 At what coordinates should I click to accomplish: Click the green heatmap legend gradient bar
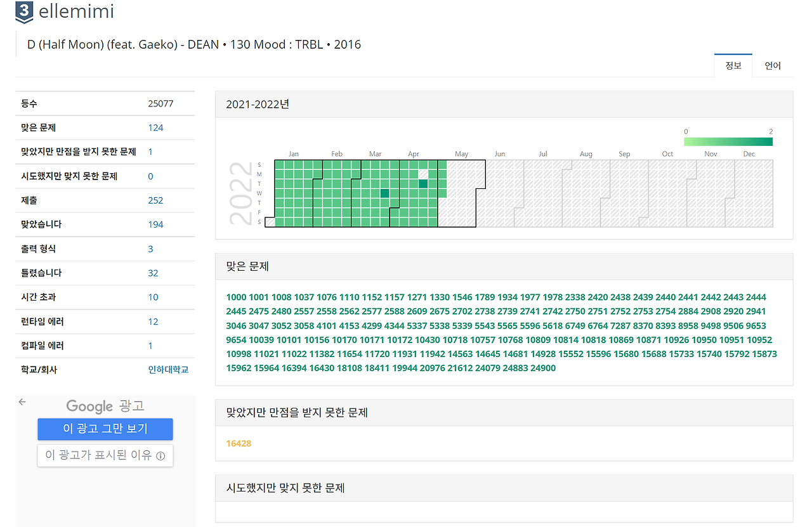click(728, 141)
